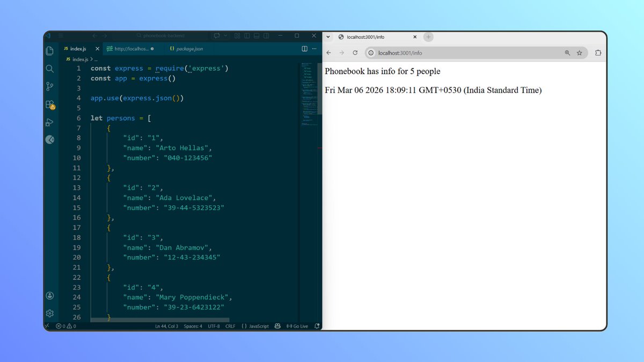Click "Phonebook has info for 5 people" text
The width and height of the screenshot is (644, 362).
[382, 71]
